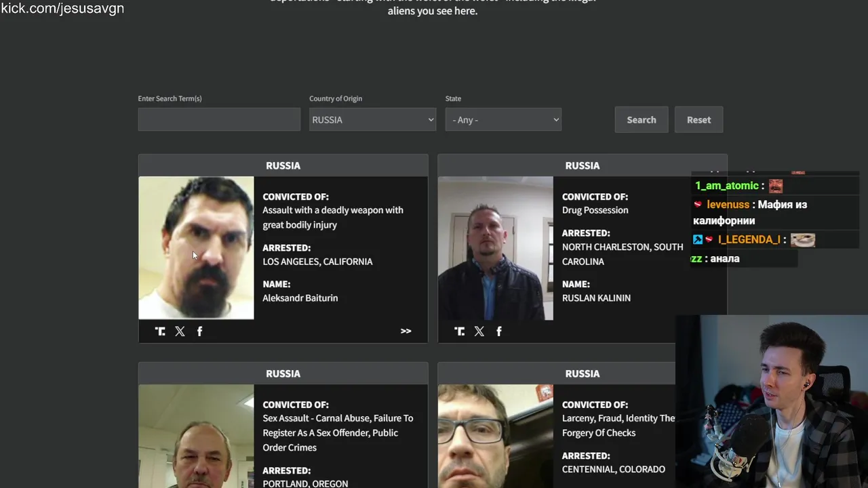Viewport: 868px width, 488px height.
Task: Open Country of Origin dropdown set to RUSSIA
Action: pyautogui.click(x=372, y=120)
